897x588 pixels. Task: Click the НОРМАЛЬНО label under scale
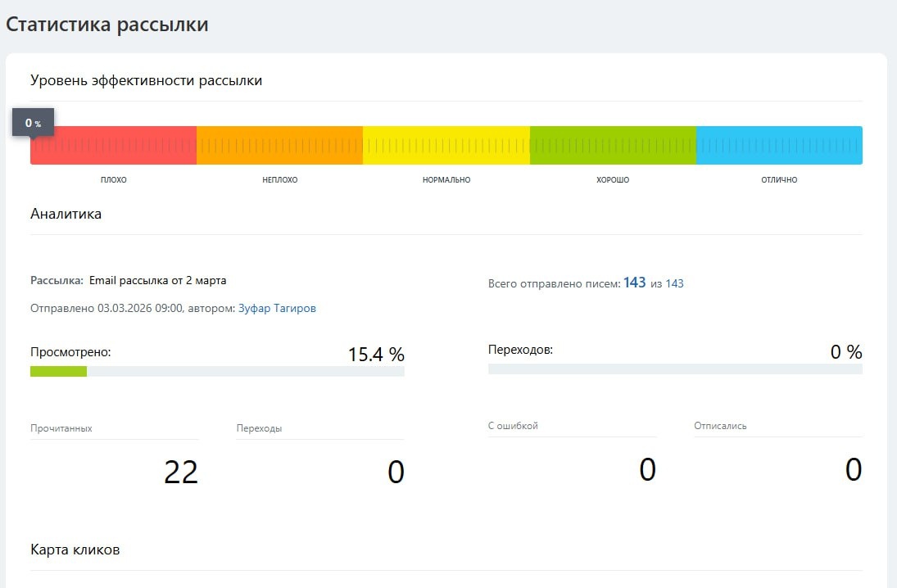tap(446, 179)
